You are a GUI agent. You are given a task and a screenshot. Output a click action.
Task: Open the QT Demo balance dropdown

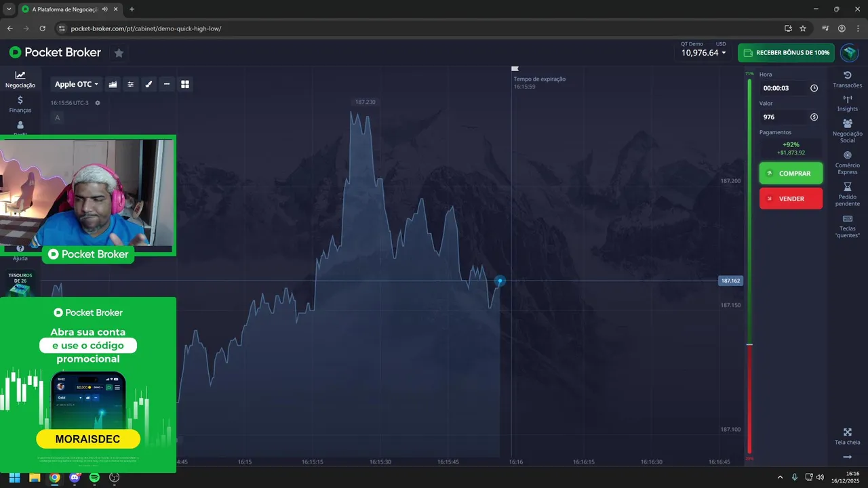703,49
